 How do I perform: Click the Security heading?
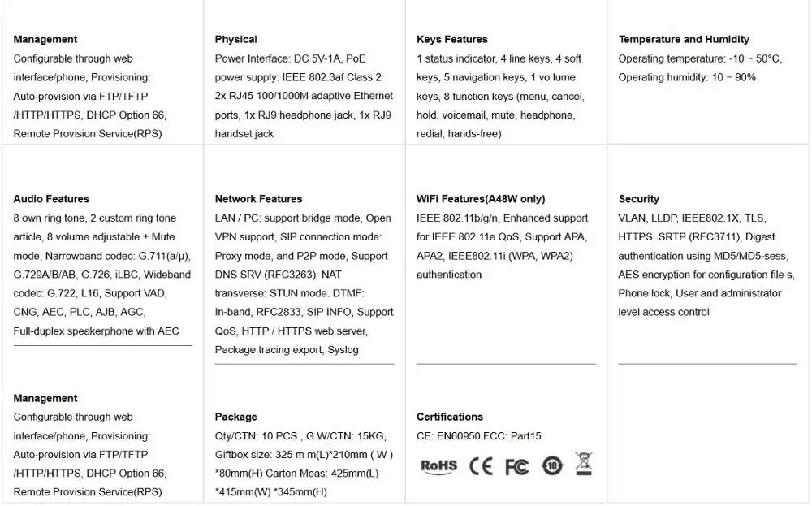[x=638, y=199]
